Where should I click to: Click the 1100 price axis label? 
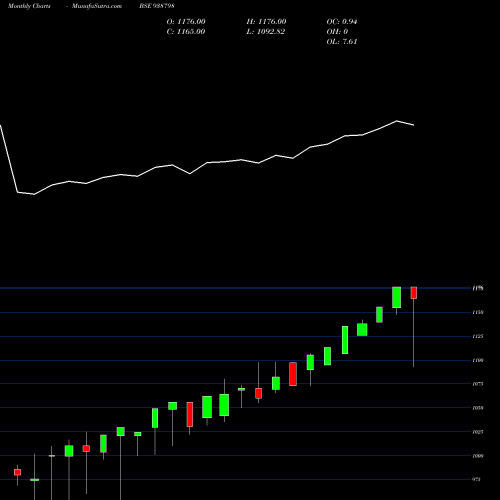click(478, 360)
